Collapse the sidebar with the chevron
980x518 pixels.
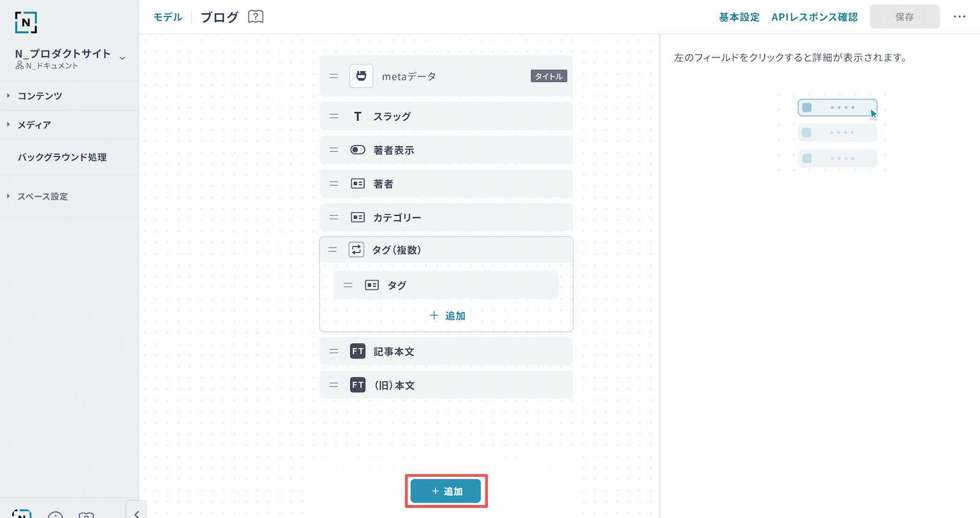tap(137, 513)
